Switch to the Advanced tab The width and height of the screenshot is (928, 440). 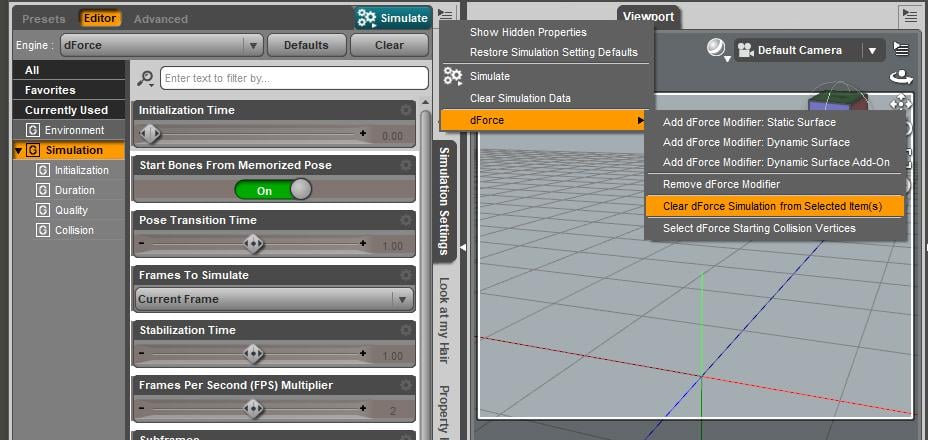(160, 19)
